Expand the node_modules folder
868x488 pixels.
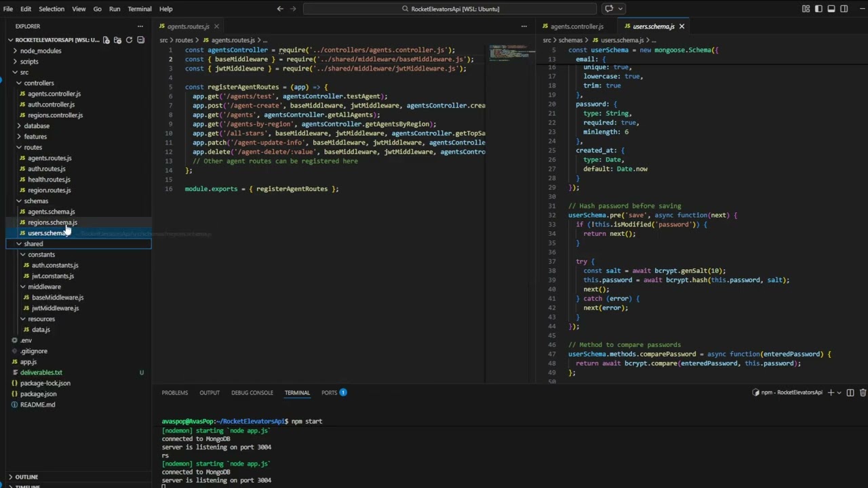point(40,51)
